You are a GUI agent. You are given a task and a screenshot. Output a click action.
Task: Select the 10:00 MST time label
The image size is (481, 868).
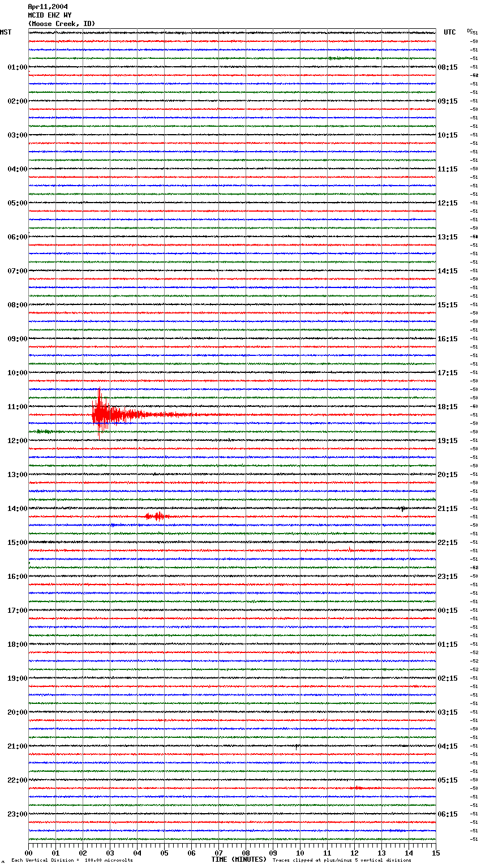pos(18,373)
